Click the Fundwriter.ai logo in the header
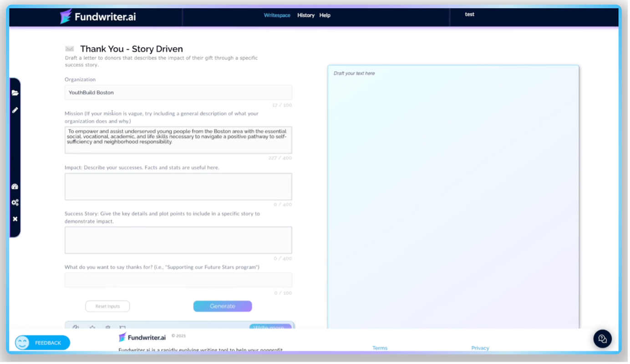 point(98,16)
